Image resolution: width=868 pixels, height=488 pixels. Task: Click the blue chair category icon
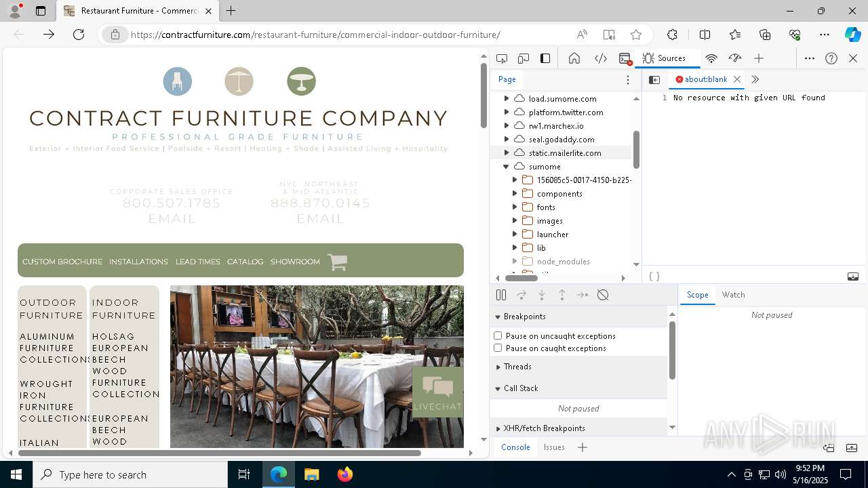178,81
